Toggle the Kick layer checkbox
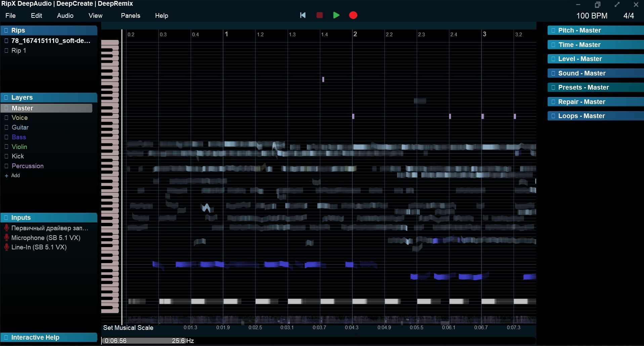This screenshot has height=346, width=644. pos(6,156)
